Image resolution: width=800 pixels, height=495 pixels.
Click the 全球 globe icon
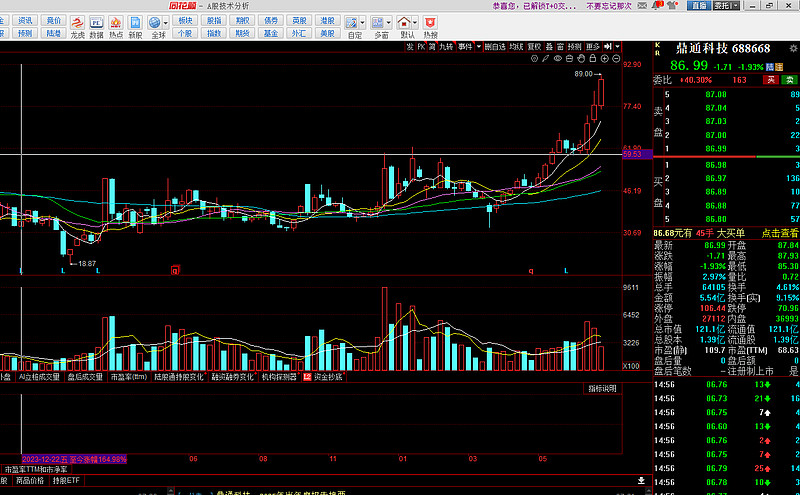(x=155, y=23)
